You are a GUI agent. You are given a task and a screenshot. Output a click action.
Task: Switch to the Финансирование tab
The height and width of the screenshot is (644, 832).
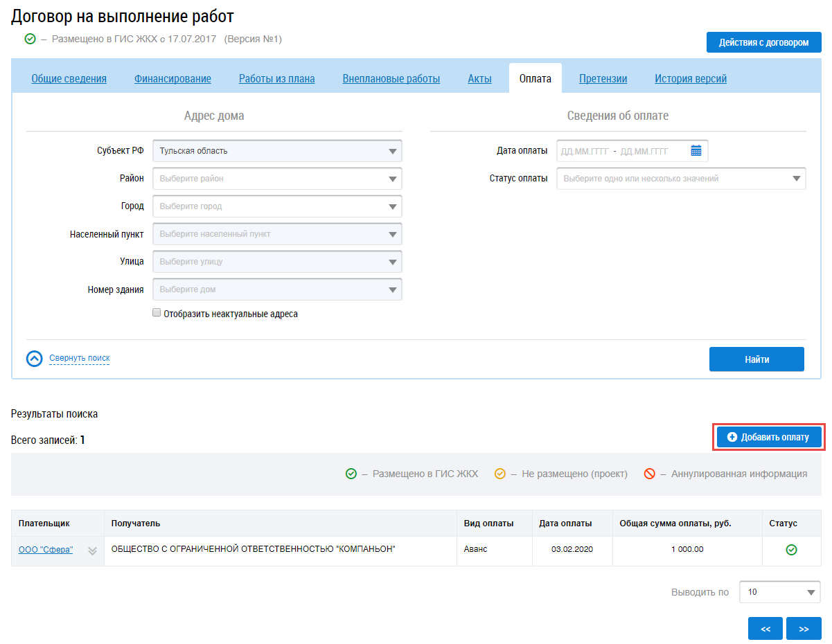click(172, 79)
